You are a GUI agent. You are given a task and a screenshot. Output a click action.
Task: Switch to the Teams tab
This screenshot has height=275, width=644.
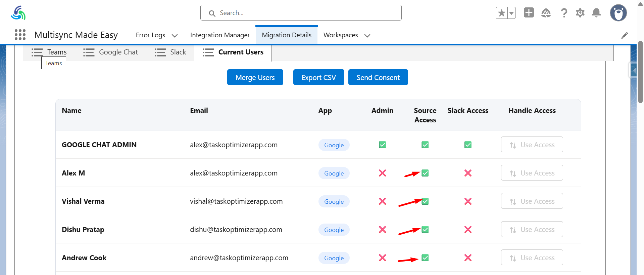coord(49,52)
